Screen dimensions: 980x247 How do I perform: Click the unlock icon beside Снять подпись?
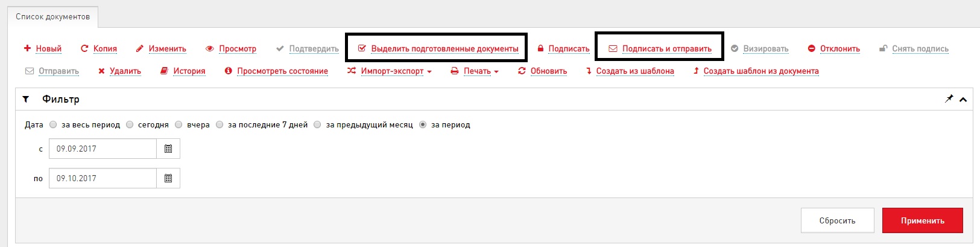pyautogui.click(x=884, y=48)
